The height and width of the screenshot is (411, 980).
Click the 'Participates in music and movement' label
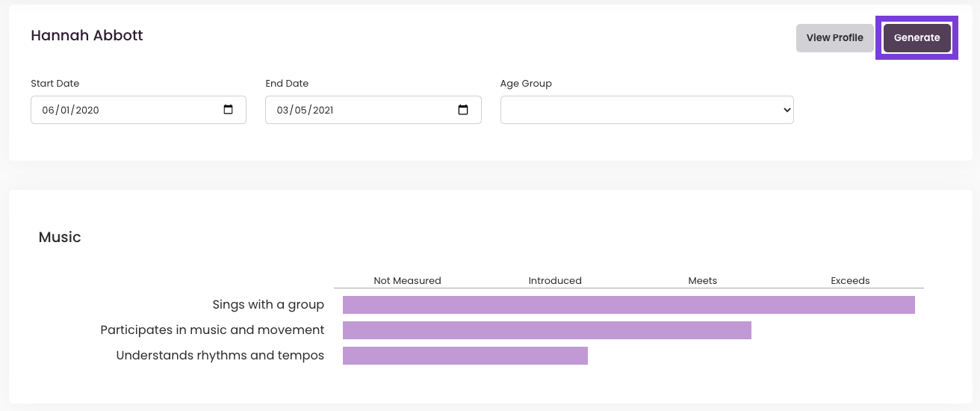tap(212, 330)
